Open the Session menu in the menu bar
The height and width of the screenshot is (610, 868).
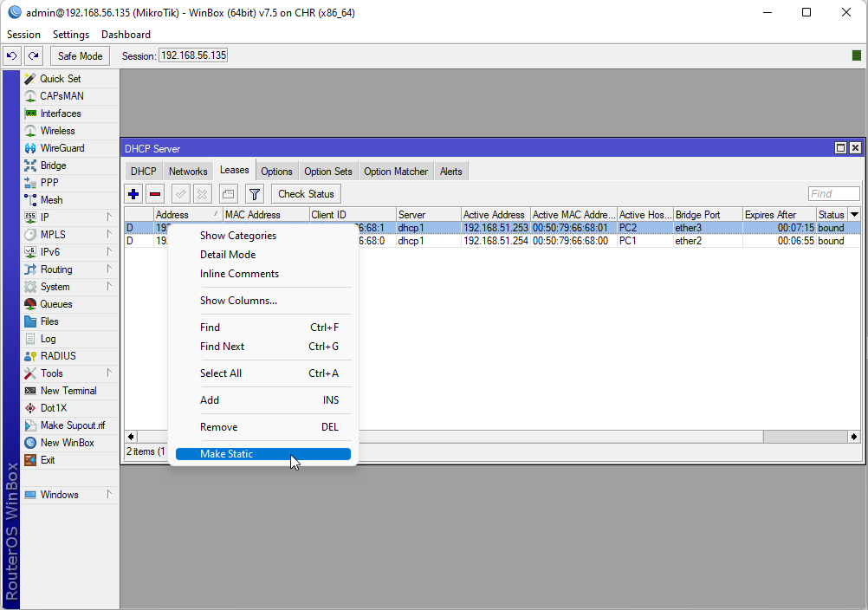[23, 34]
